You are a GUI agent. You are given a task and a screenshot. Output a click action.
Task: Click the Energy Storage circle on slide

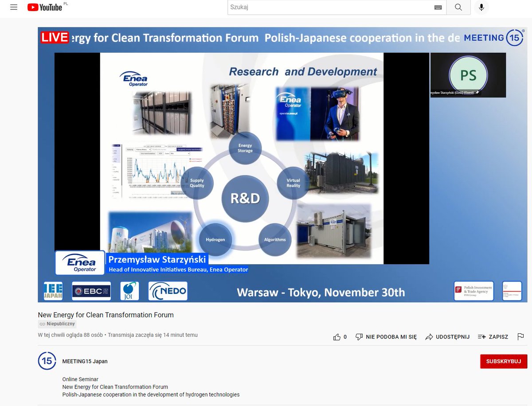(245, 148)
